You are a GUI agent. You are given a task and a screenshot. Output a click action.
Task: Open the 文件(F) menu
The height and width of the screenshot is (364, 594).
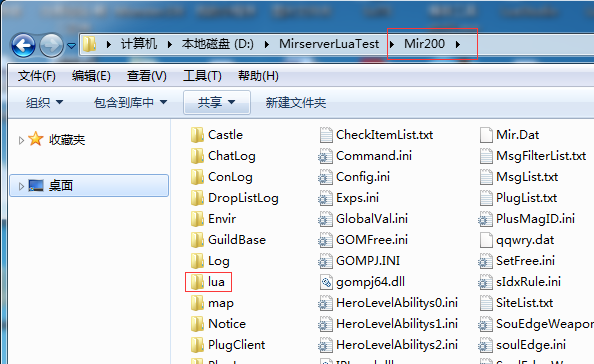(36, 76)
